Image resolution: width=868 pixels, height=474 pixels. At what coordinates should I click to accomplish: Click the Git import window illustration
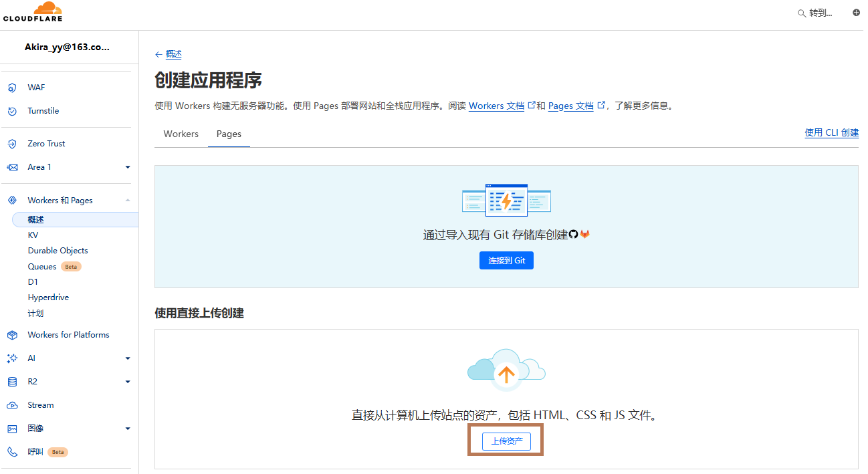[506, 200]
